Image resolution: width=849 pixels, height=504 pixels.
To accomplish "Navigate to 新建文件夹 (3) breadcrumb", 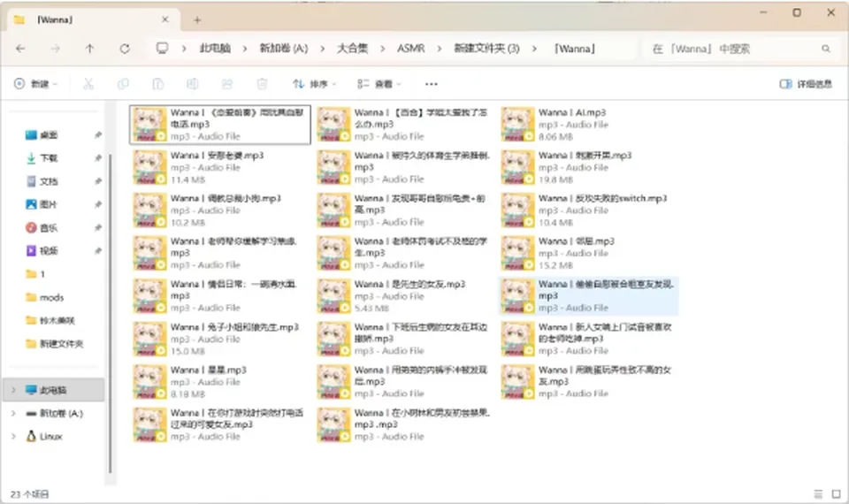I will tap(486, 49).
